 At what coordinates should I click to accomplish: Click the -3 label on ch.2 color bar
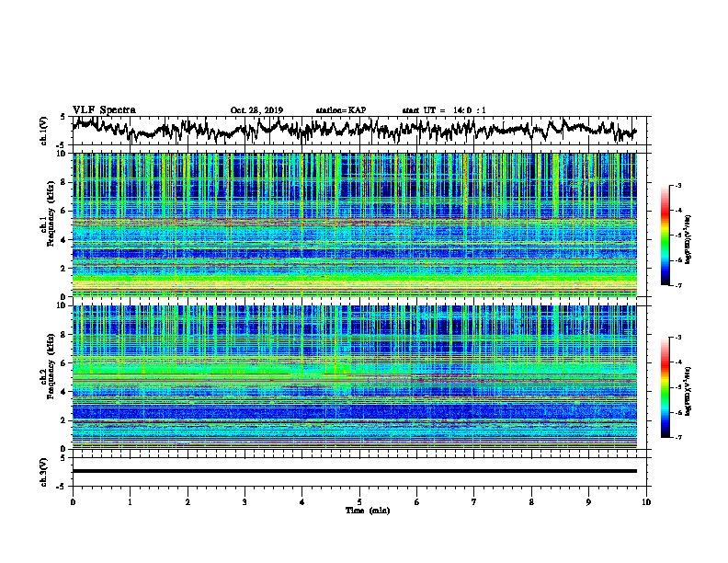677,338
